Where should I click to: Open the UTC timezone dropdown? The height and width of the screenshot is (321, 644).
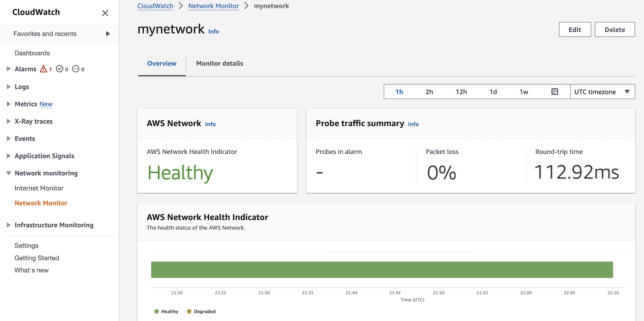602,92
